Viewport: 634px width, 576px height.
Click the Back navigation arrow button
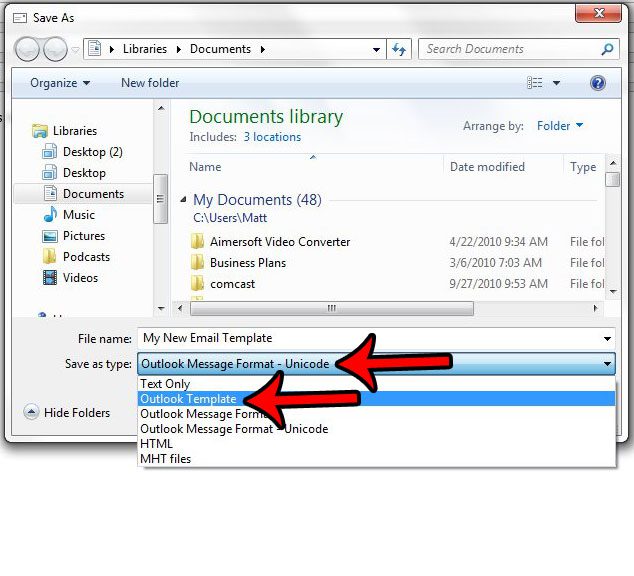pyautogui.click(x=27, y=49)
